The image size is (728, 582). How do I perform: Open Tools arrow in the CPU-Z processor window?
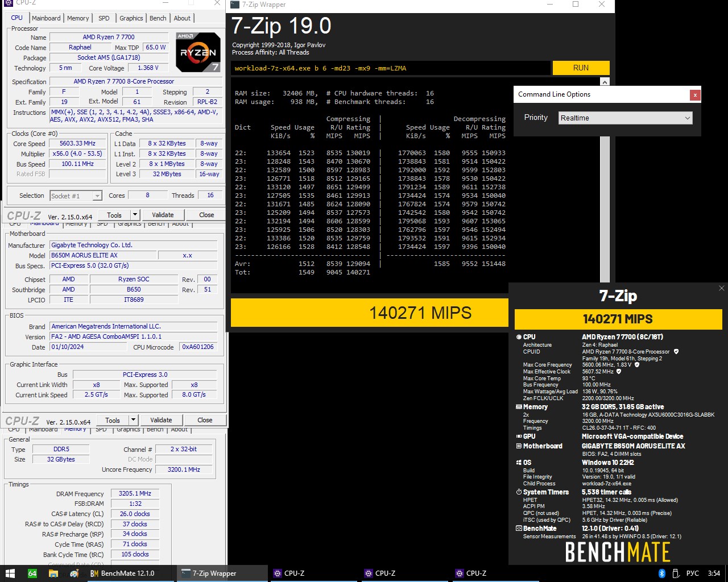(135, 215)
